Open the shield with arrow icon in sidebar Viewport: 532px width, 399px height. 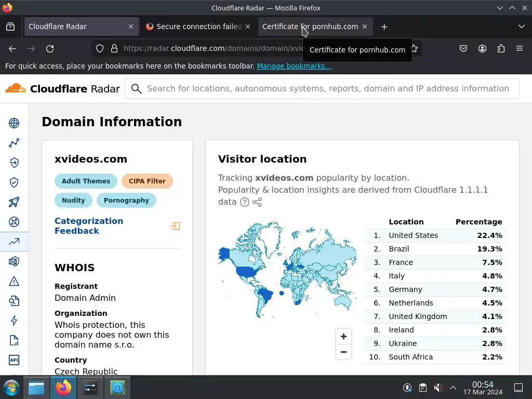pos(14,163)
